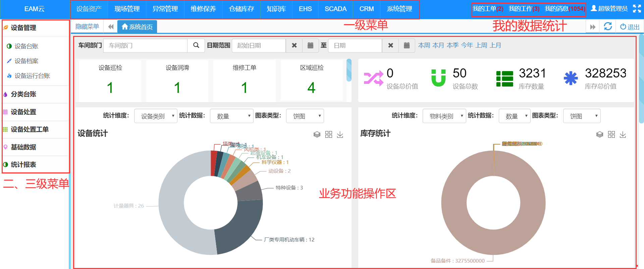This screenshot has width=644, height=269.
Task: Clear the start date with X icon
Action: coord(294,45)
